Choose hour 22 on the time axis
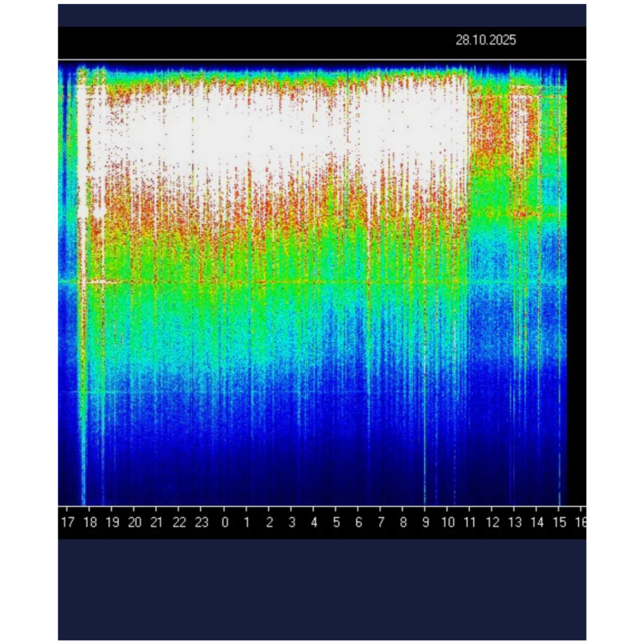Screen dimensions: 644x644 pos(179,522)
